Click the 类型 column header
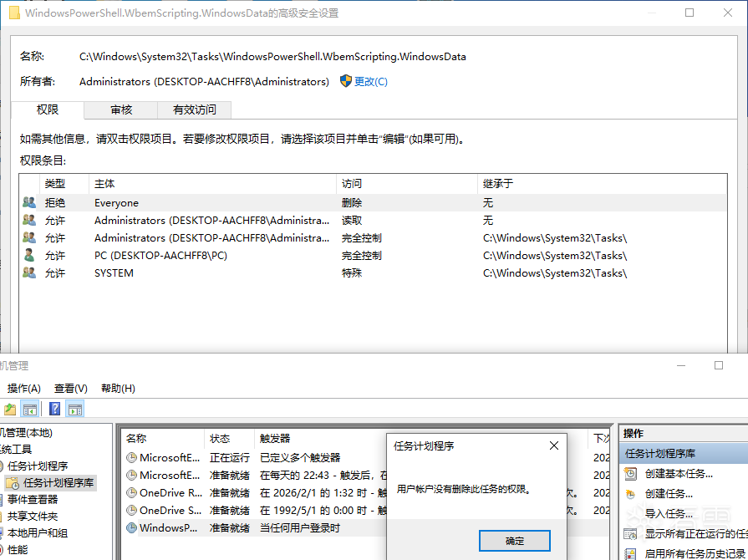Image resolution: width=748 pixels, height=560 pixels. 64,184
